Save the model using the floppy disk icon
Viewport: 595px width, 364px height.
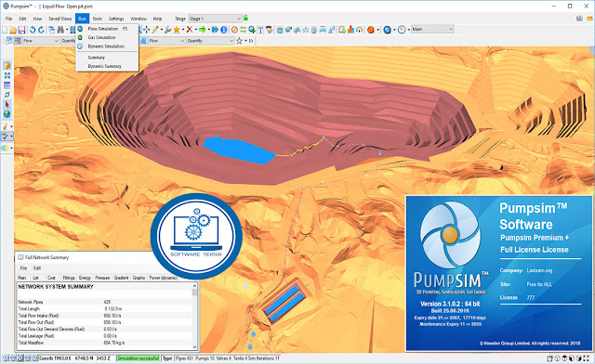21,30
